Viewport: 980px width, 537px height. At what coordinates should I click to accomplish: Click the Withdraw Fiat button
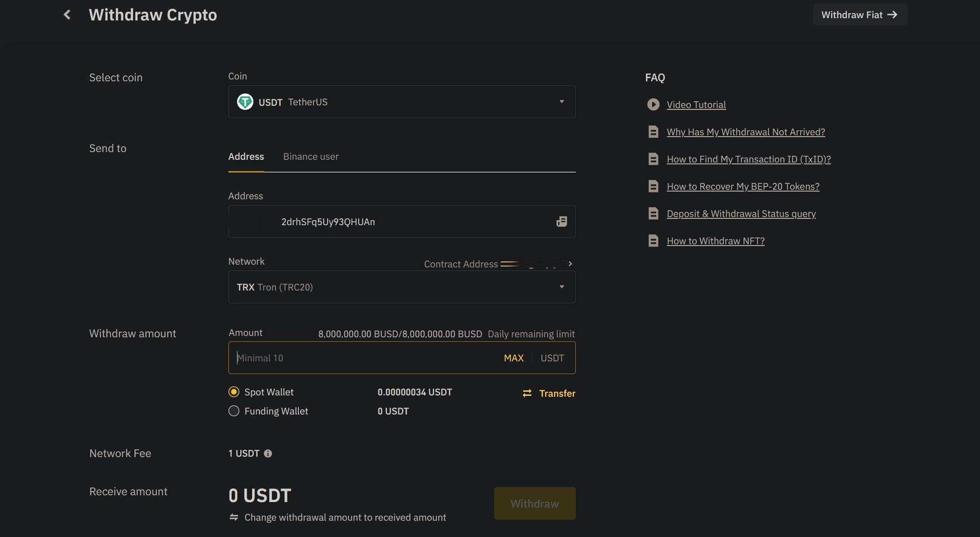(x=859, y=15)
